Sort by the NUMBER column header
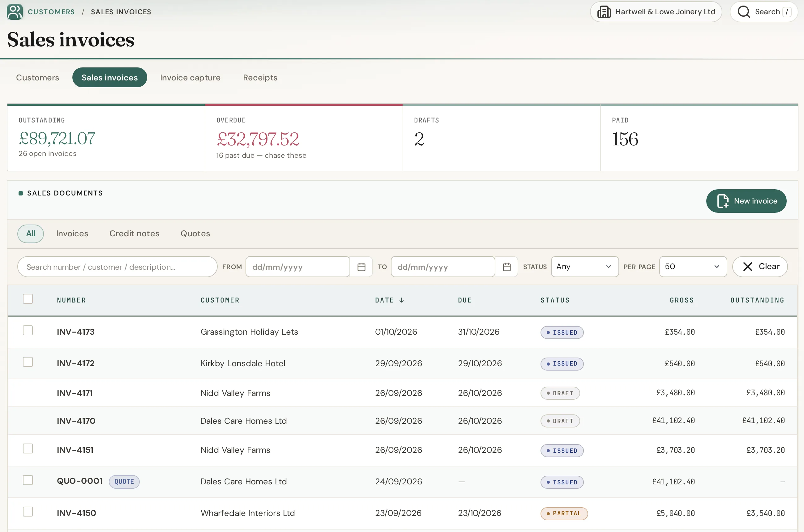 (71, 300)
